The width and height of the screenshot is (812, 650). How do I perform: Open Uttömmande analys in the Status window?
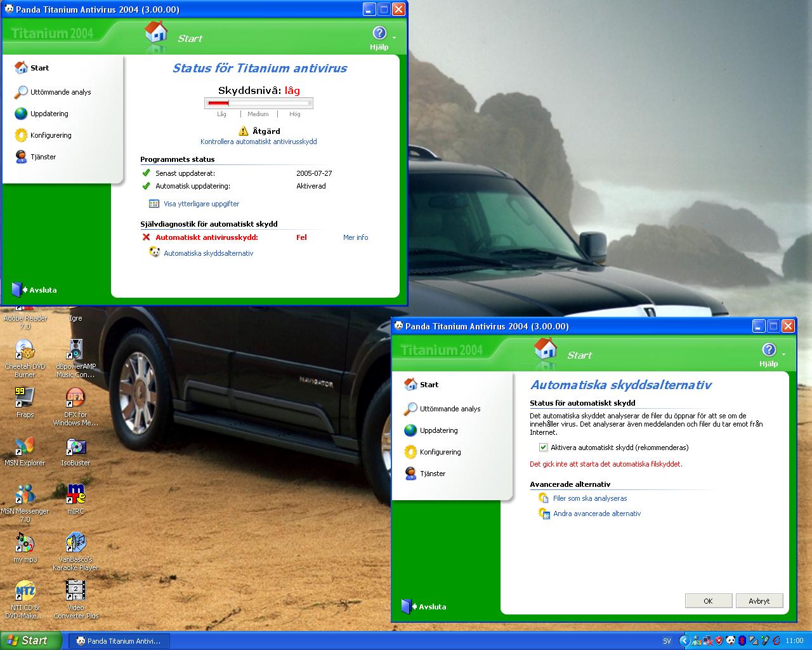53,92
